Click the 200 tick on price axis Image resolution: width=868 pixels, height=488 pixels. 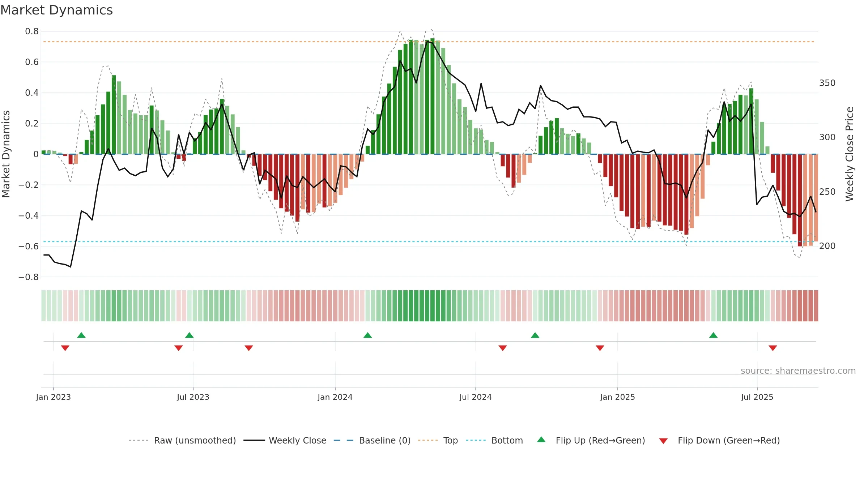coord(827,246)
